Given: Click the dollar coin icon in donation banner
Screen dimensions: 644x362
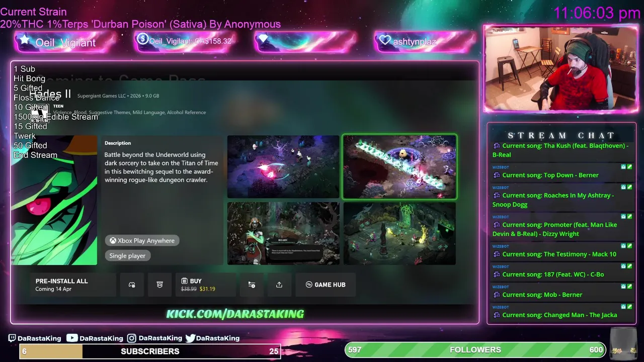Looking at the screenshot, I should coord(142,39).
